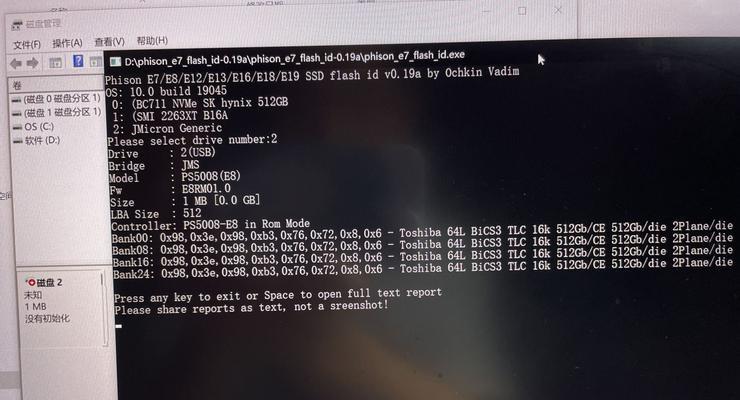Click the phison_e7_flash_id.exe console title bar
This screenshot has height=400, width=740.
(x=326, y=58)
